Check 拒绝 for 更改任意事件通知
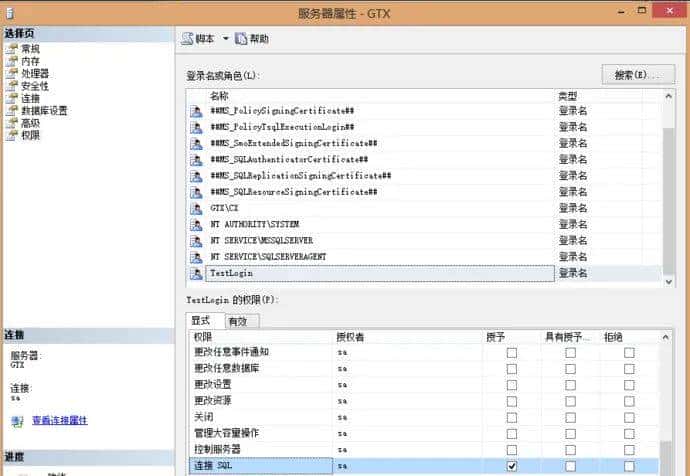Viewport: 690px width, 476px height. [629, 353]
